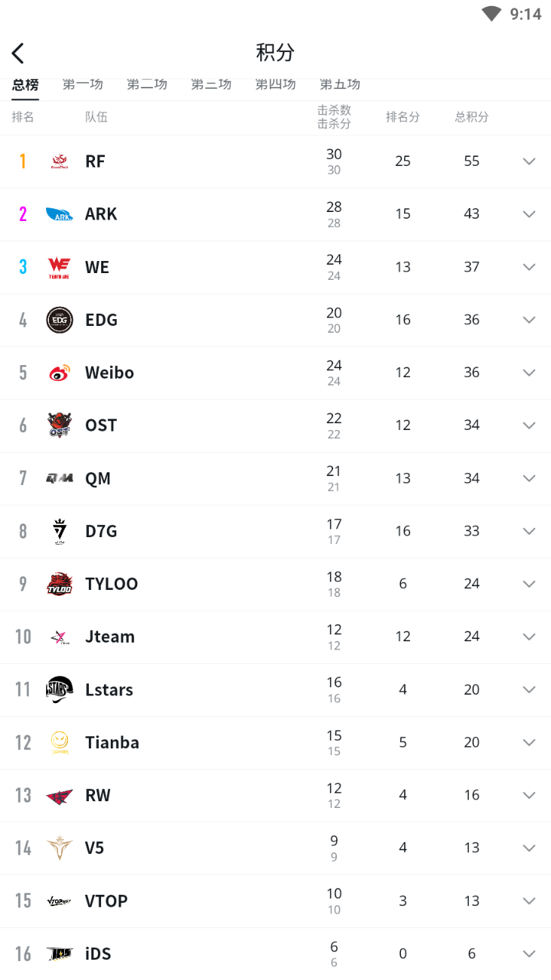This screenshot has width=551, height=980.
Task: Tap the Jteam team name
Action: click(110, 637)
